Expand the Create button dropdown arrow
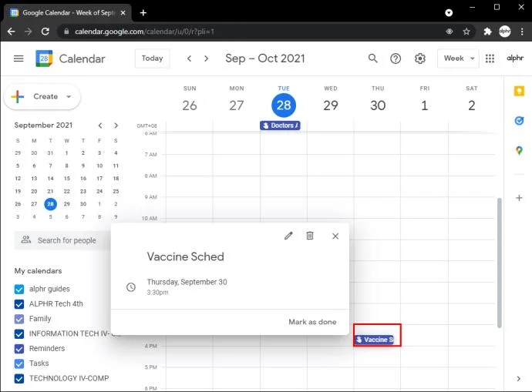 (69, 96)
